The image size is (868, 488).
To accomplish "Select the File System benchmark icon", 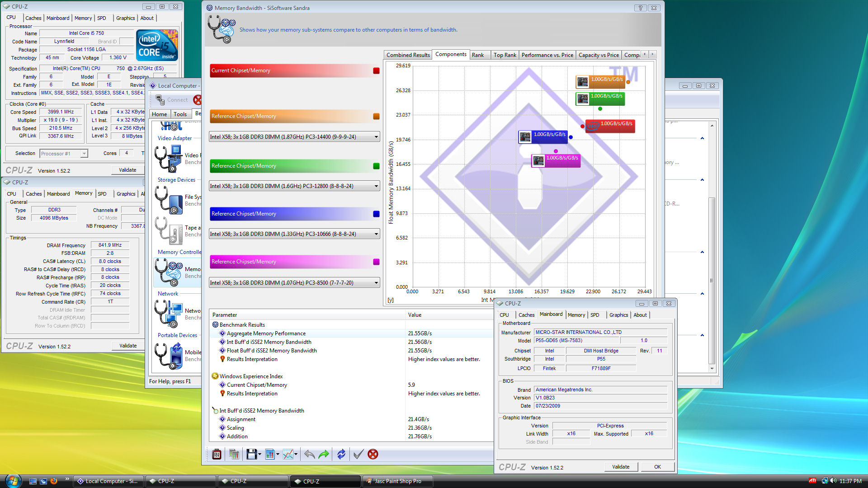I will point(168,200).
